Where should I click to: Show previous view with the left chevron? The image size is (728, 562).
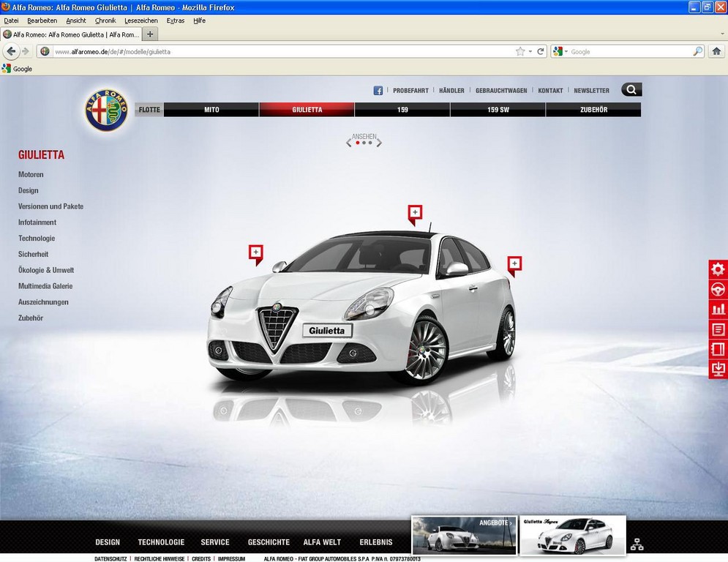pyautogui.click(x=349, y=143)
